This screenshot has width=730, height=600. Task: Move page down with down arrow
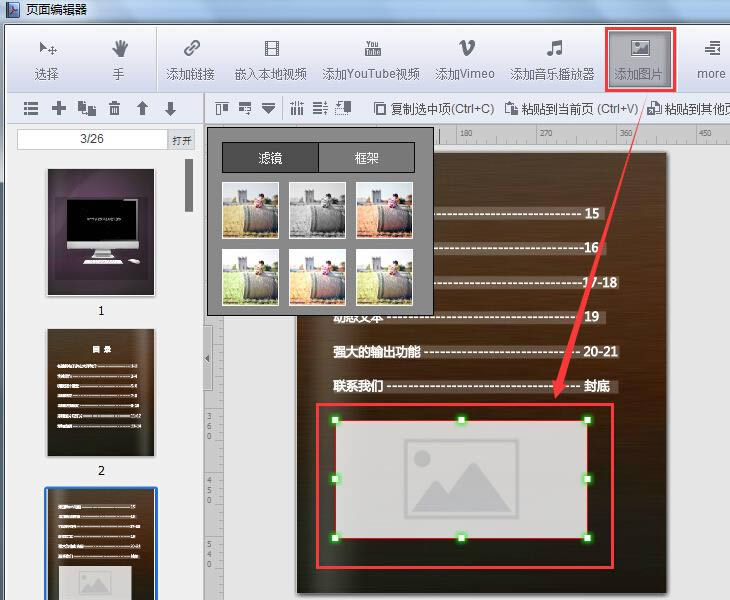click(x=170, y=108)
